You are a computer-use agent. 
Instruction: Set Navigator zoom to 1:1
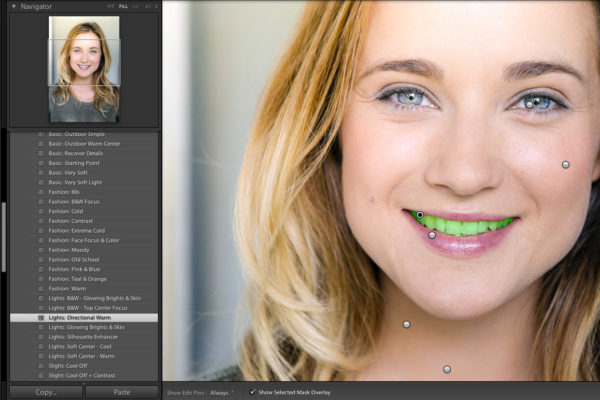pyautogui.click(x=136, y=7)
